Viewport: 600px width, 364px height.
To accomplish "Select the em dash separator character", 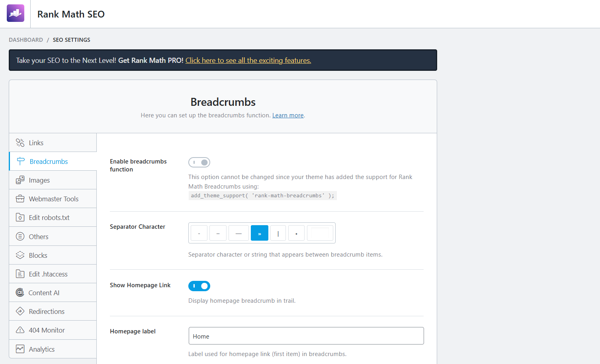I will click(x=238, y=233).
